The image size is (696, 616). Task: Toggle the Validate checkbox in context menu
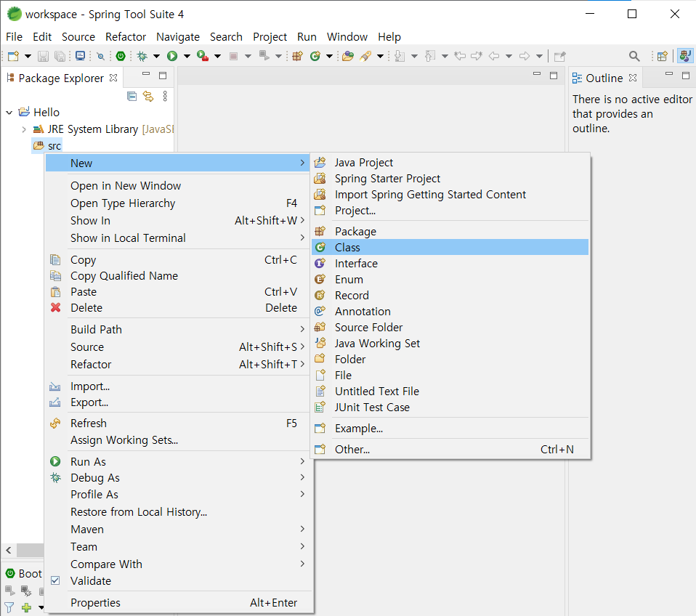pyautogui.click(x=55, y=580)
